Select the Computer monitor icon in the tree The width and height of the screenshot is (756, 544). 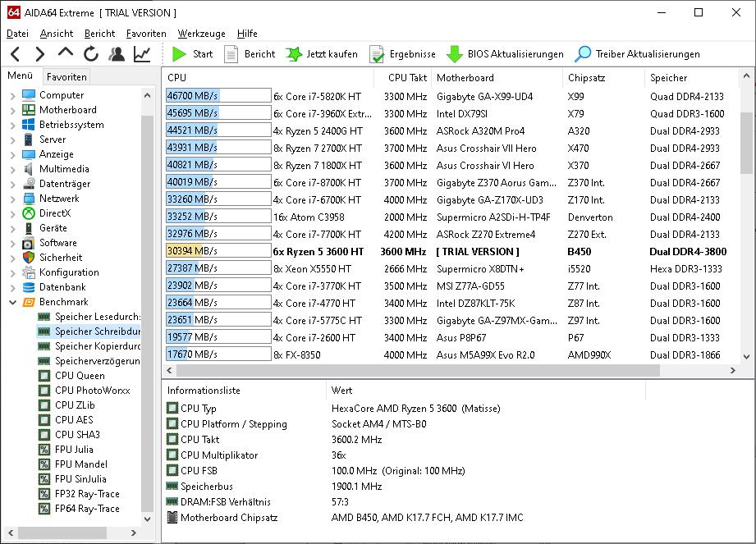[x=29, y=95]
